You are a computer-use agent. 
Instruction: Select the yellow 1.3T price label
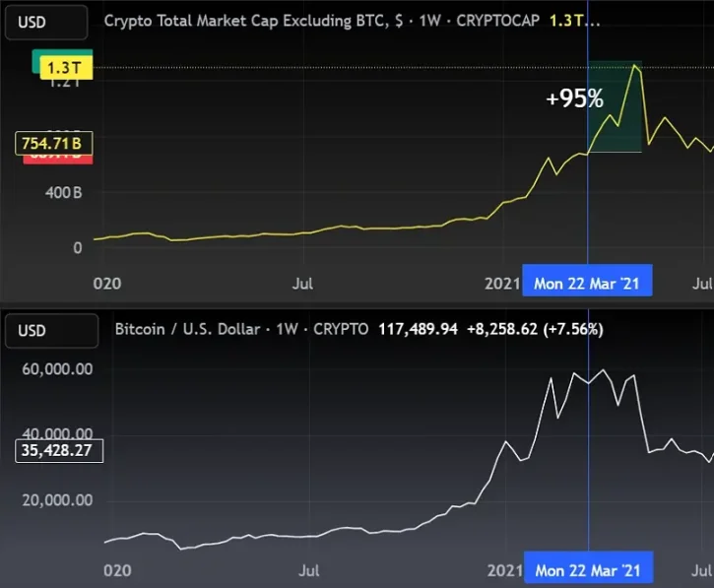coord(66,68)
